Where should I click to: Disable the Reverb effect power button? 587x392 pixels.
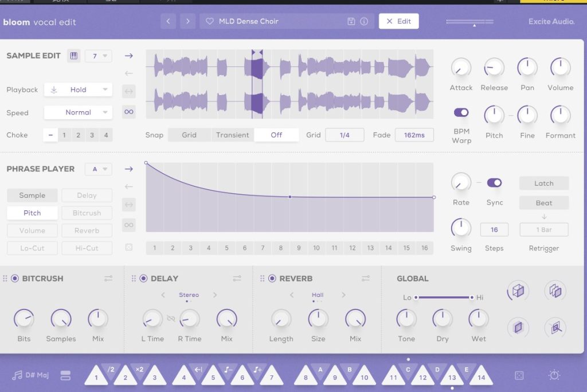click(272, 279)
